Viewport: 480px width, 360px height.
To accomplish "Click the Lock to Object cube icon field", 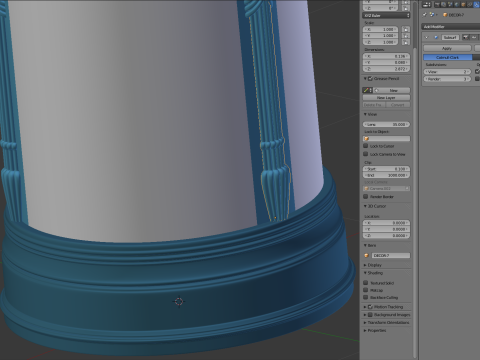I will point(387,138).
